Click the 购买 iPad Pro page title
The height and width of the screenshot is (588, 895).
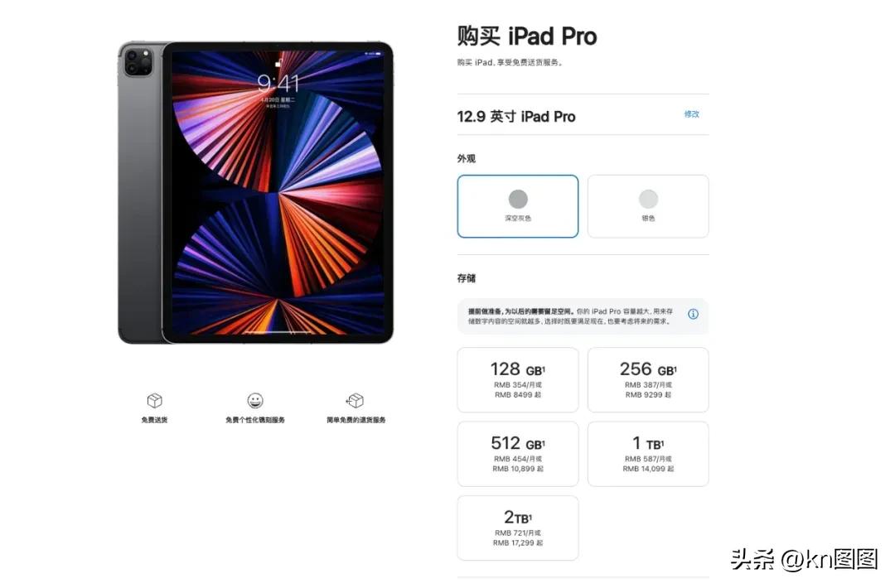[x=527, y=36]
